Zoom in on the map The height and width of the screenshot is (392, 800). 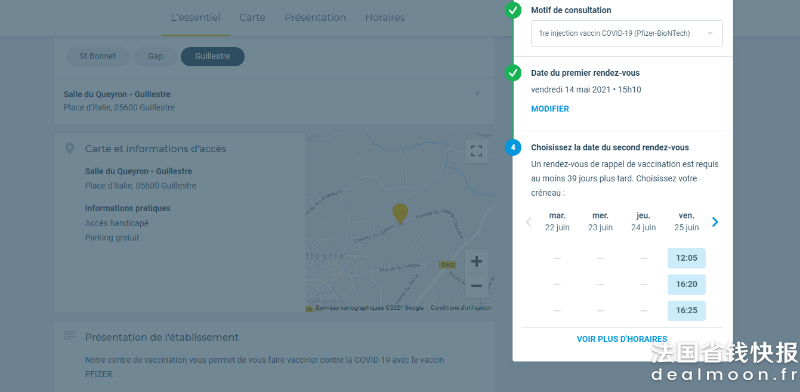click(476, 262)
